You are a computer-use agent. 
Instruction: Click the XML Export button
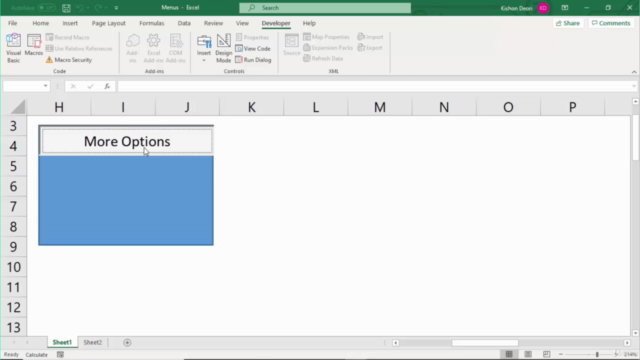(x=370, y=48)
